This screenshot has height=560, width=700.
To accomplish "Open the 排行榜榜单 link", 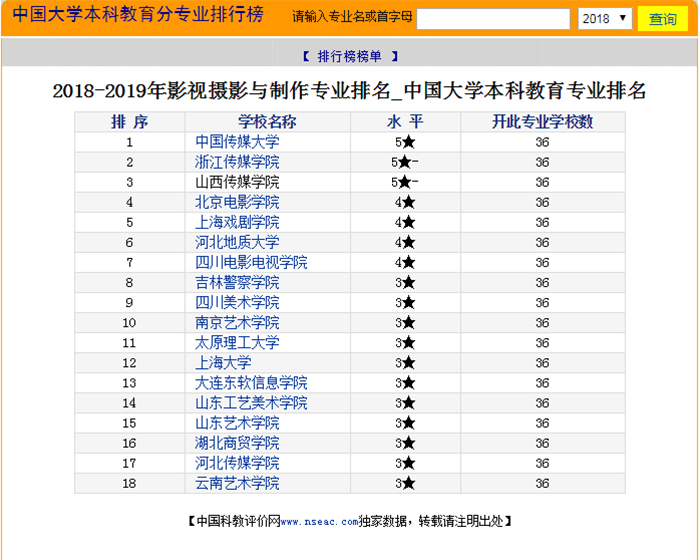I will 349,56.
